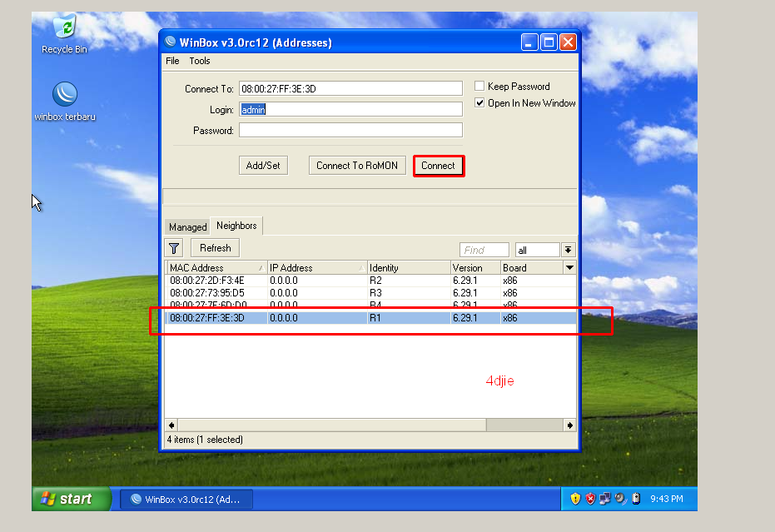Image resolution: width=775 pixels, height=532 pixels.
Task: Select row with MAC 08:00:27:73:95:D5
Action: pyautogui.click(x=370, y=293)
